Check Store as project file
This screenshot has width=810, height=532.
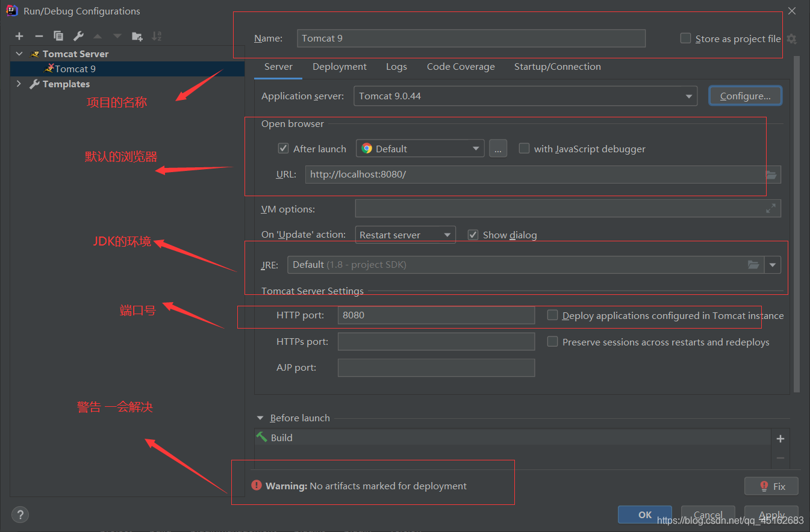click(x=685, y=38)
